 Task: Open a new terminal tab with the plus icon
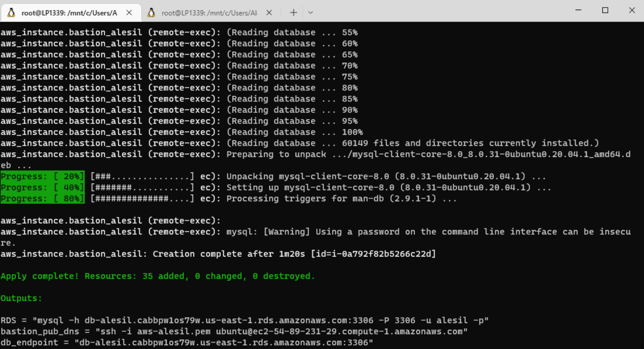click(x=293, y=12)
